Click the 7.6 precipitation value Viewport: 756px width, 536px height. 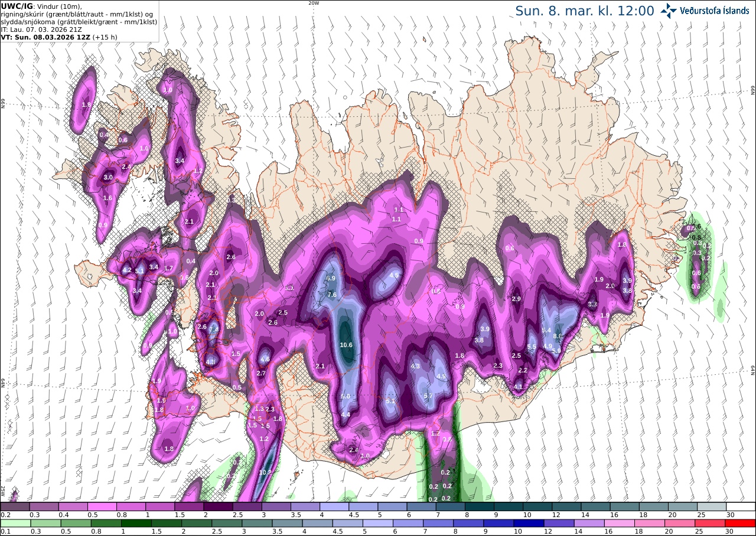pyautogui.click(x=332, y=295)
